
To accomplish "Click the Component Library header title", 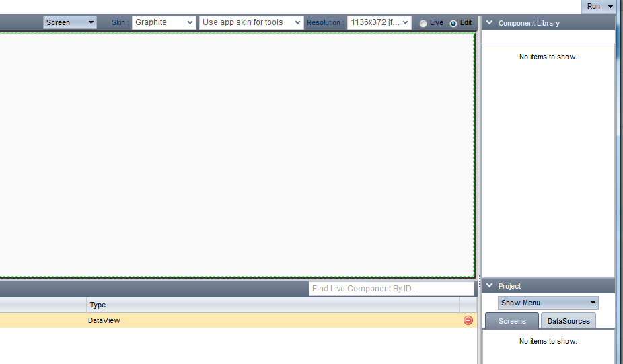I will click(529, 23).
